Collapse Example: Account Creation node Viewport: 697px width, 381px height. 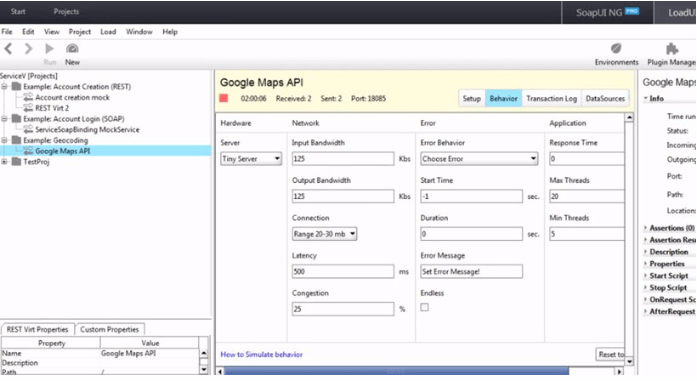(x=4, y=86)
